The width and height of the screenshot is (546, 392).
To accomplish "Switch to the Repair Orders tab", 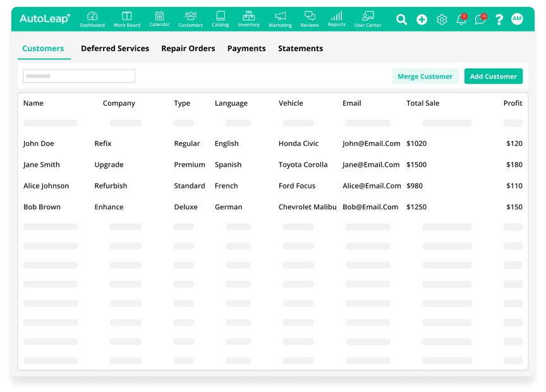I will tap(188, 49).
